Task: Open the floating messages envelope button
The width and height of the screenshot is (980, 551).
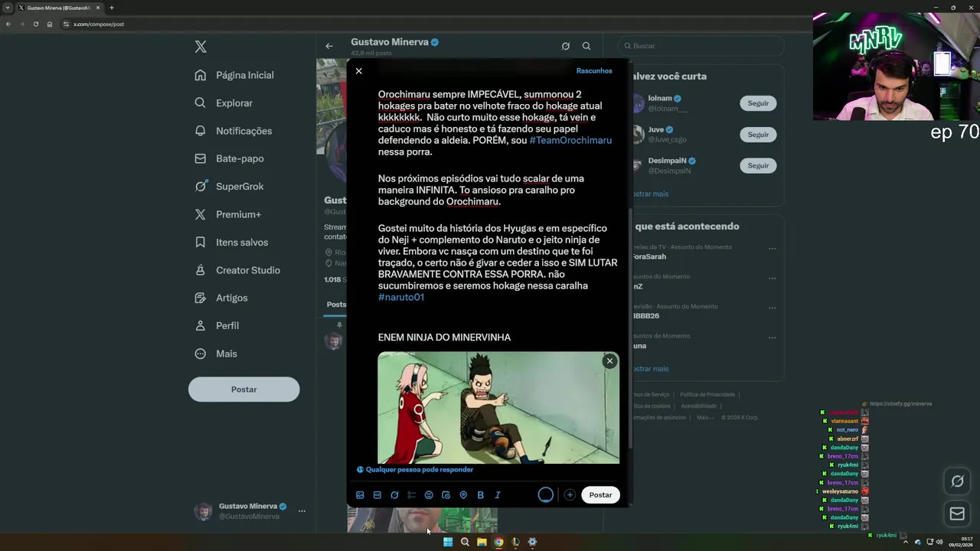Action: pyautogui.click(x=957, y=514)
